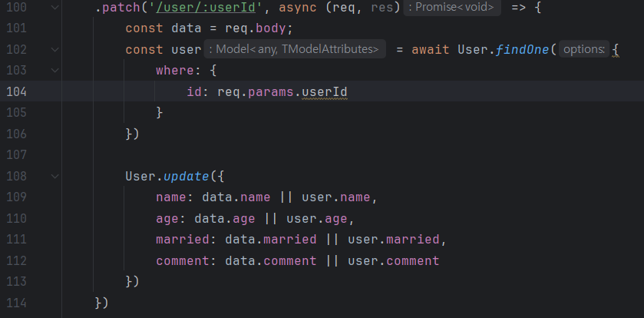Click the 'name' key on line 109
The height and width of the screenshot is (318, 644).
pyautogui.click(x=171, y=197)
